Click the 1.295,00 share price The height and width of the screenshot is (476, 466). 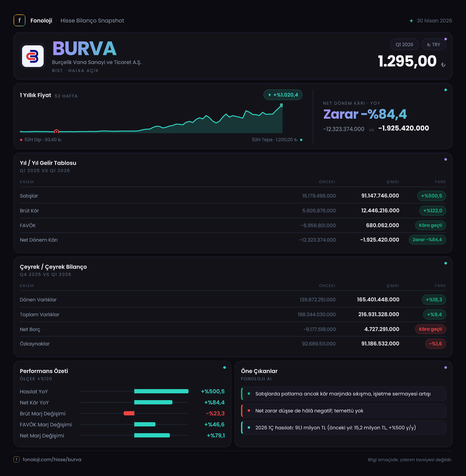click(407, 61)
